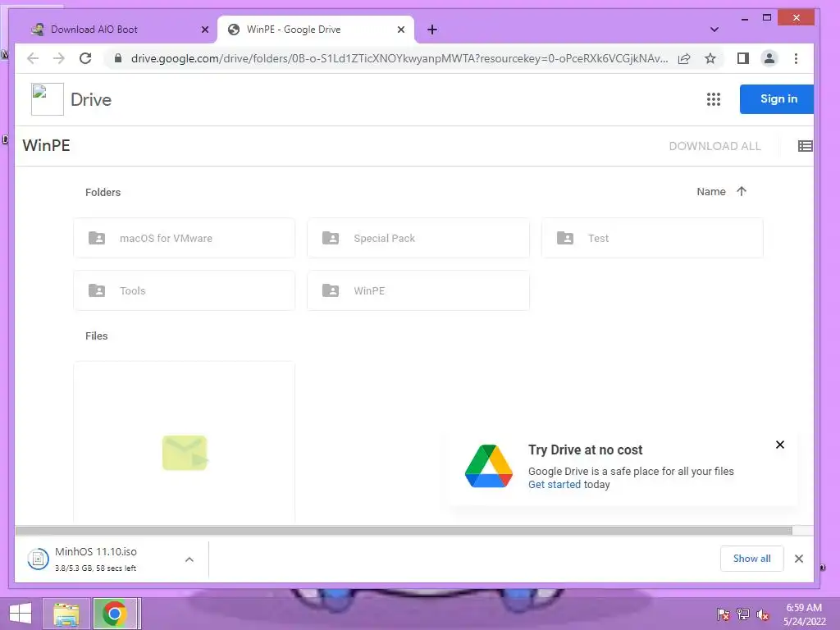Bookmark this tab with the star
Image resolution: width=840 pixels, height=630 pixels.
[x=710, y=58]
